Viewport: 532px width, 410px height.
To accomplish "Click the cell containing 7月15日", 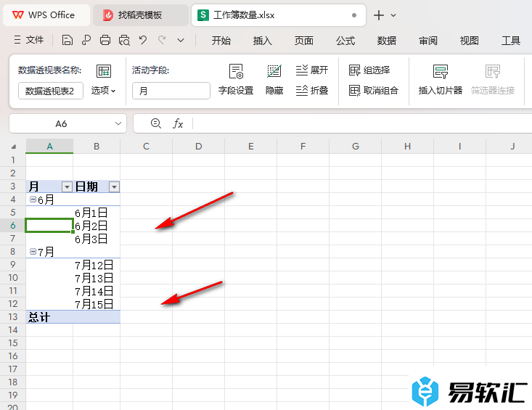I will (97, 304).
